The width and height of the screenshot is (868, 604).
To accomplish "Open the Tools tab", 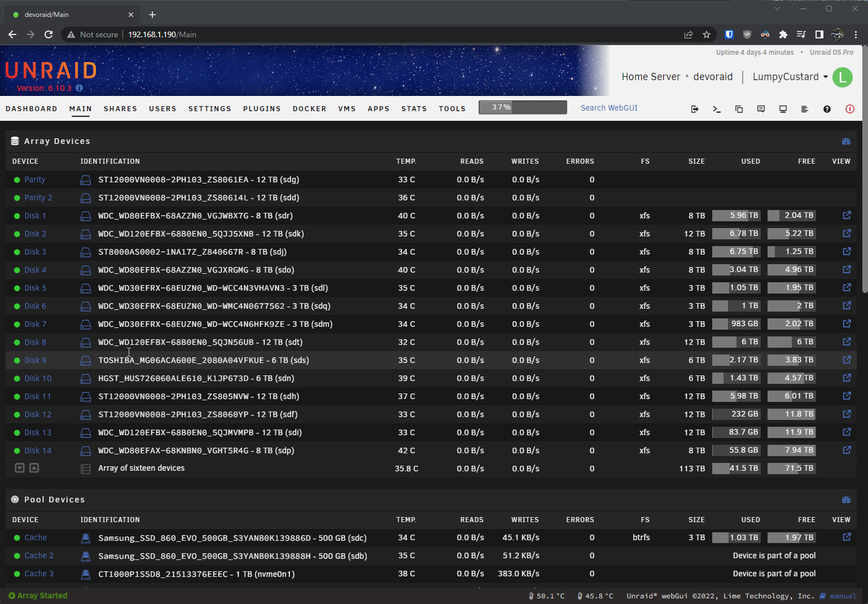I will point(452,109).
